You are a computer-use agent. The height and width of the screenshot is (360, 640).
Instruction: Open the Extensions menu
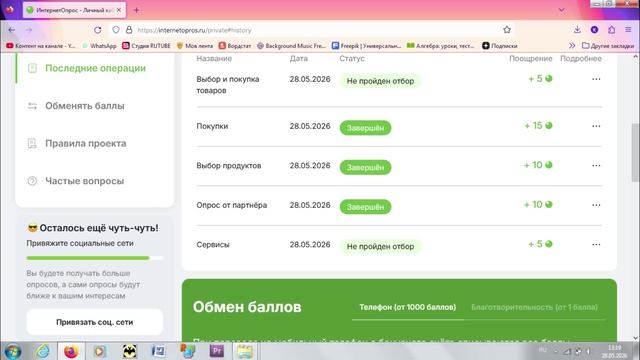click(611, 30)
